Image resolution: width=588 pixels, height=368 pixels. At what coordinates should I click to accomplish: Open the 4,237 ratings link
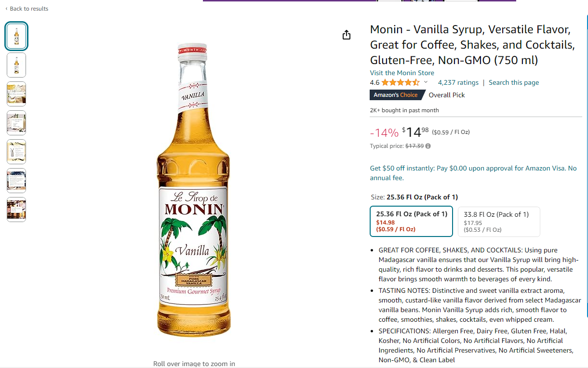[x=458, y=82]
